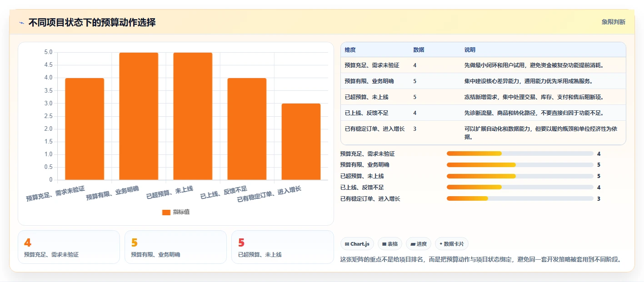Click chart x-axis label 已有稳定订单、进入增长
Screen dimensions: 644x282
[x=270, y=194]
